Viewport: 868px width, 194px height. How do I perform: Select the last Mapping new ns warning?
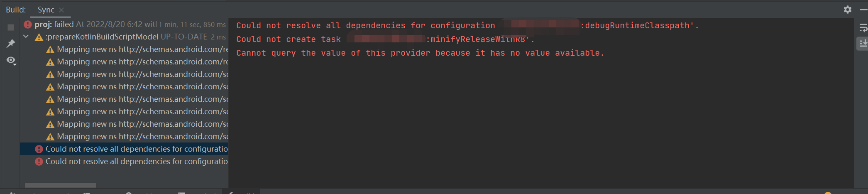coord(142,137)
